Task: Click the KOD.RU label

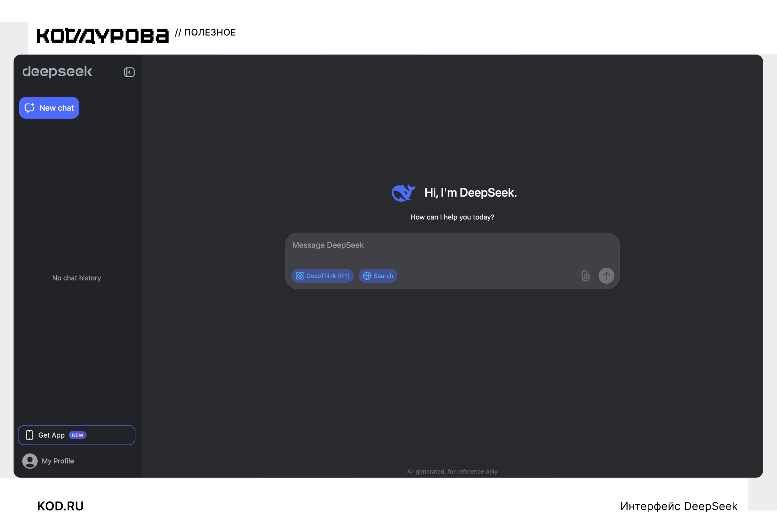Action: 60,506
